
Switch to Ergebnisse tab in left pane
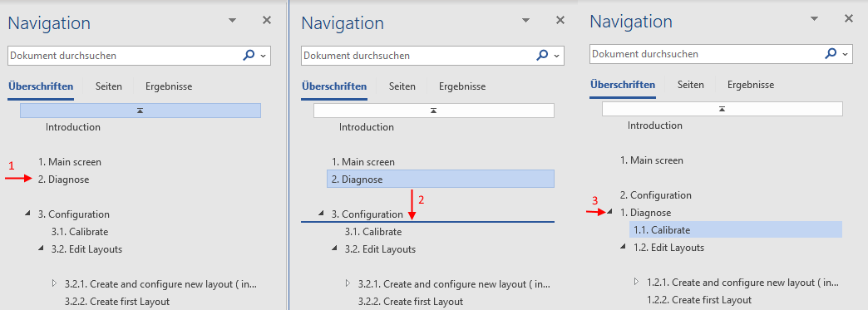point(169,86)
